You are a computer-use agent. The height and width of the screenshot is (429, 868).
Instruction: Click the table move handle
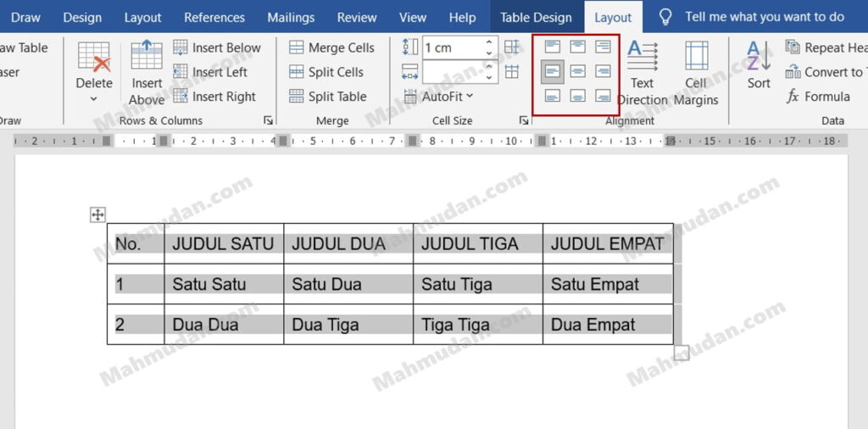click(x=97, y=215)
